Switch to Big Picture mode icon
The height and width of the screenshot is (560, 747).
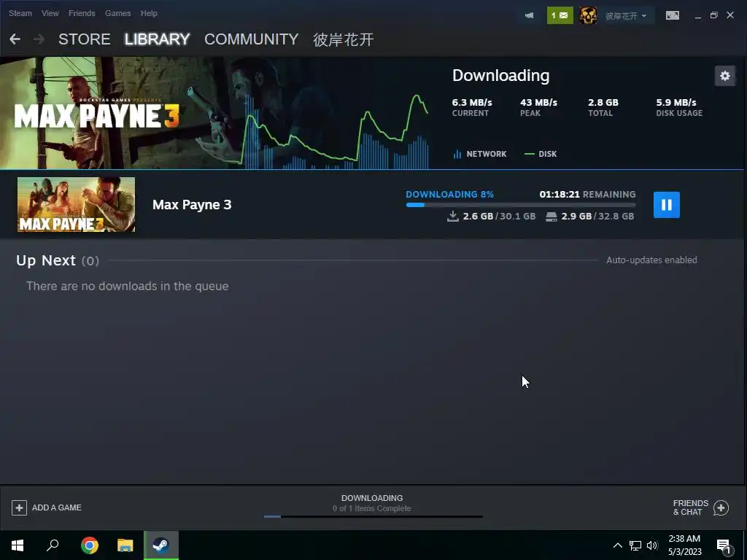click(672, 15)
